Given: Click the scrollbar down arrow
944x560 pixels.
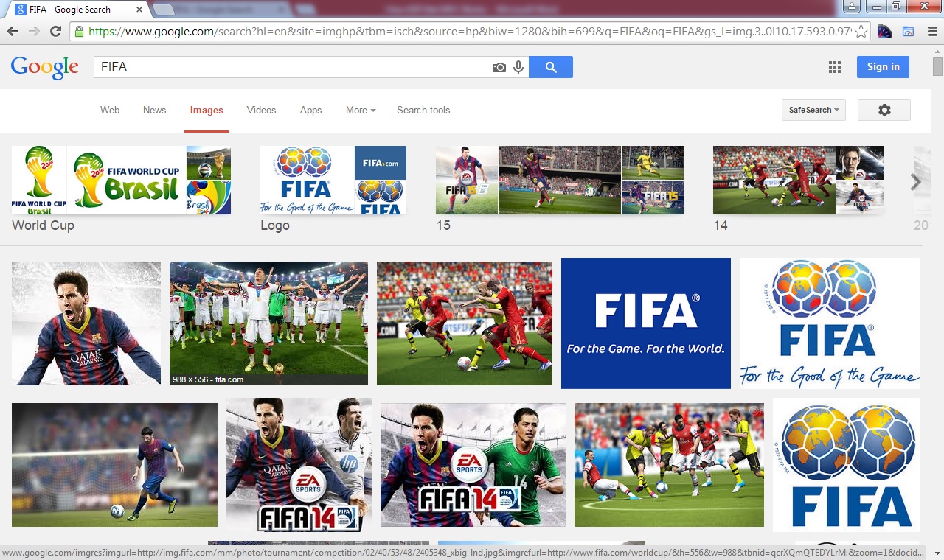Looking at the screenshot, I should pos(937,553).
